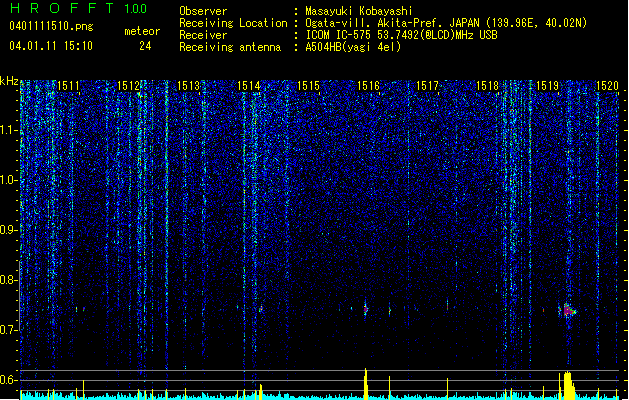Click observer name Masayuki Kobayashi

pos(359,11)
